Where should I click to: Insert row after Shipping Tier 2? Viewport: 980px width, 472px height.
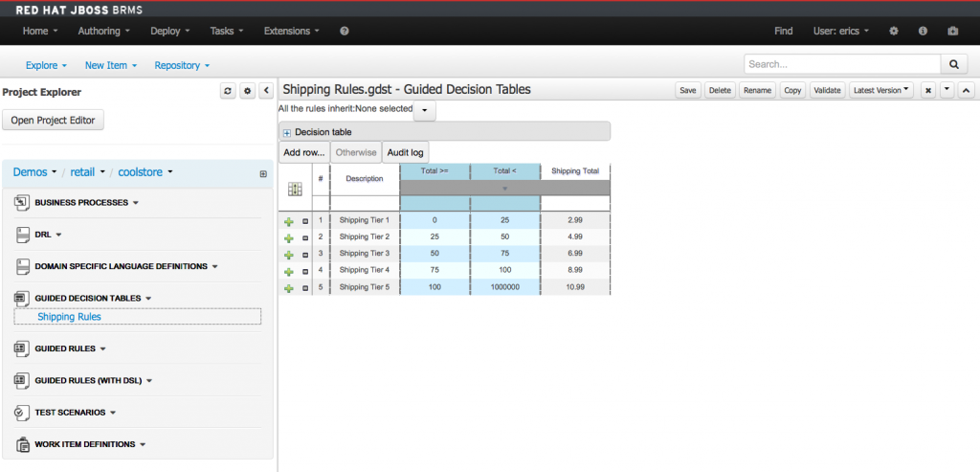click(289, 238)
